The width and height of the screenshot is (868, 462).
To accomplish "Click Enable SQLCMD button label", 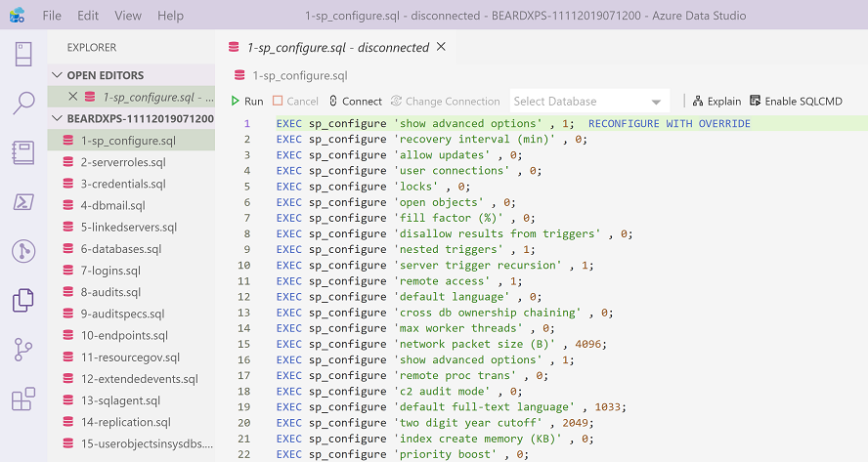I will 803,102.
